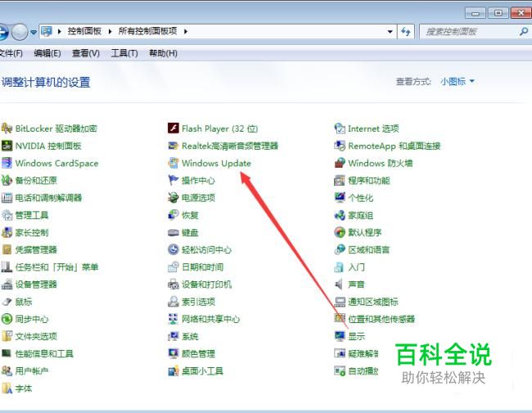This screenshot has width=532, height=413.
Task: Open the 位置和其他传感器 link
Action: coord(381,319)
